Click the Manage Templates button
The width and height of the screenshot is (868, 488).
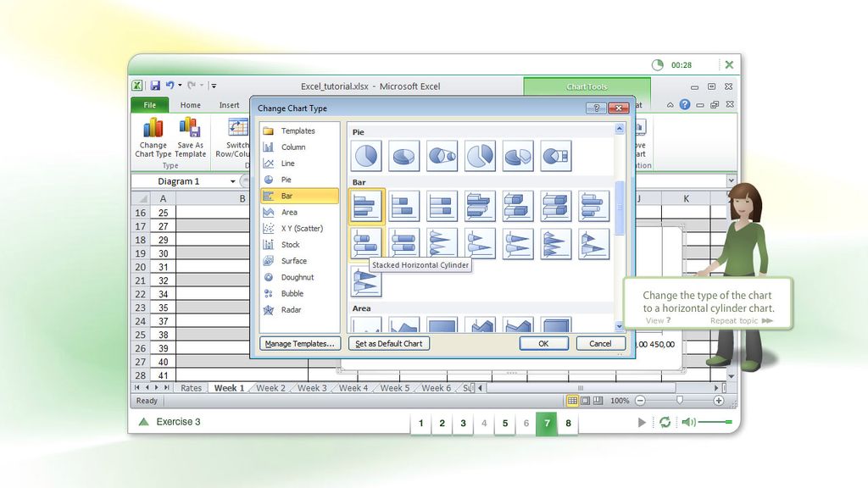tap(300, 344)
